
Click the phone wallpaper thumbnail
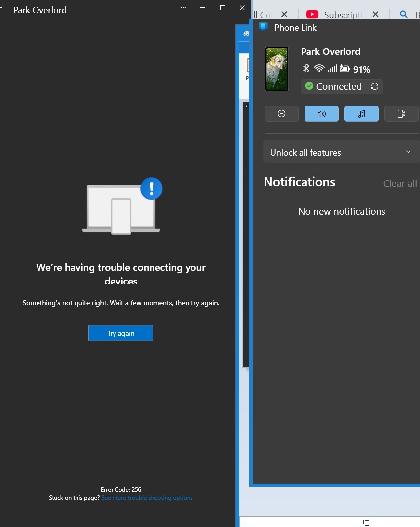click(x=277, y=69)
